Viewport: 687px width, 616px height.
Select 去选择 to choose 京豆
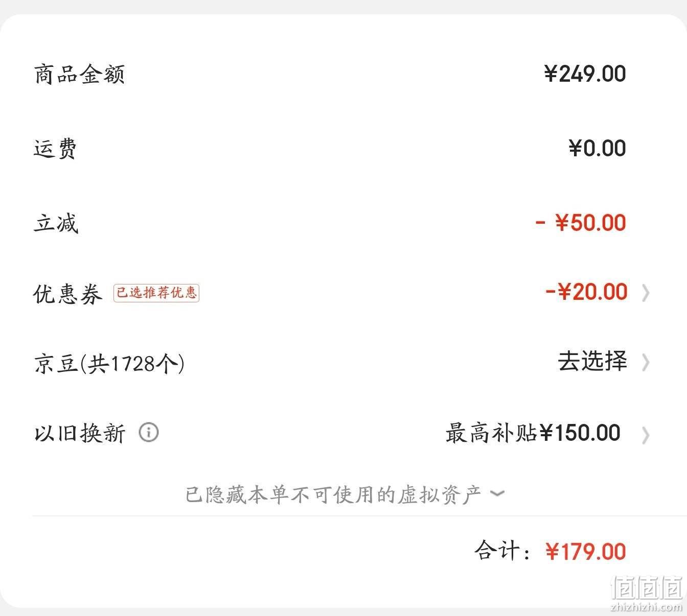[x=592, y=361]
